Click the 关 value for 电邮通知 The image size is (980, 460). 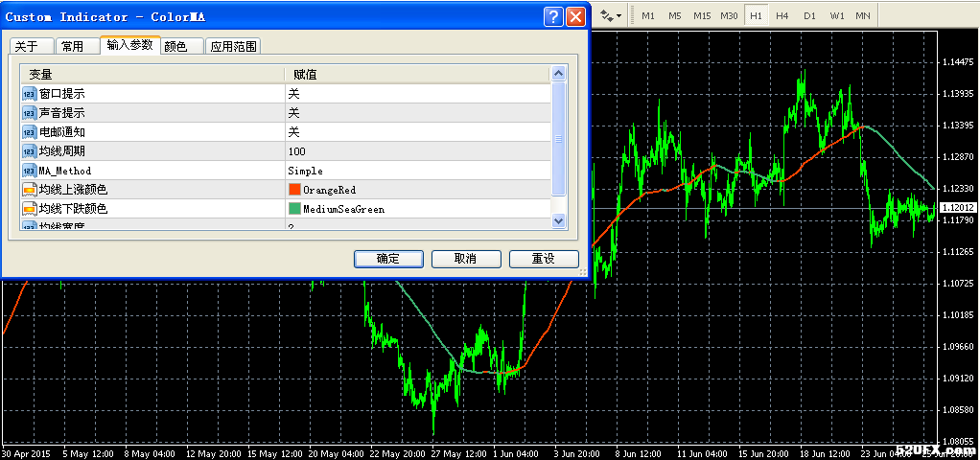[x=293, y=132]
